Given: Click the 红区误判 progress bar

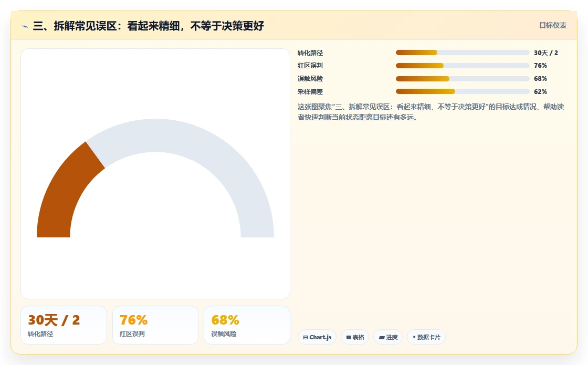Looking at the screenshot, I should [463, 66].
